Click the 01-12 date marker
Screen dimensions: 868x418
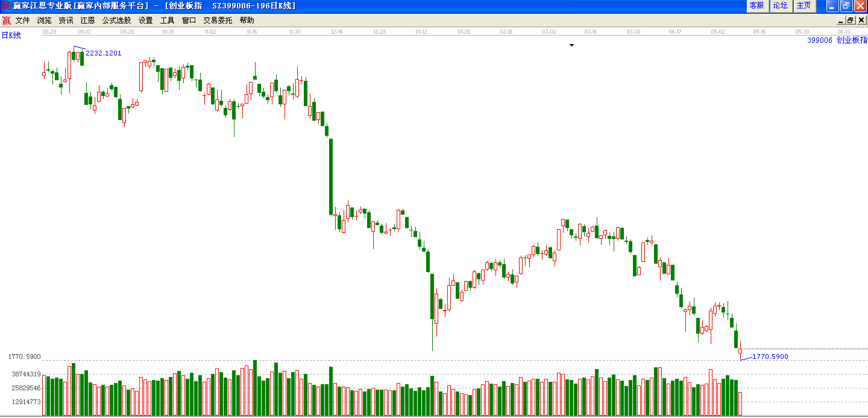tap(421, 31)
